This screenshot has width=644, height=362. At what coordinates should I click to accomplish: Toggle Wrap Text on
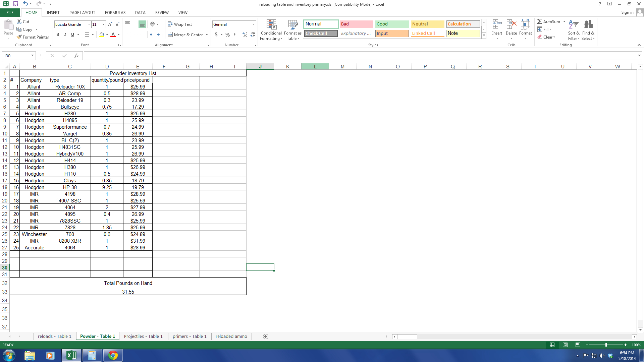[x=180, y=24]
